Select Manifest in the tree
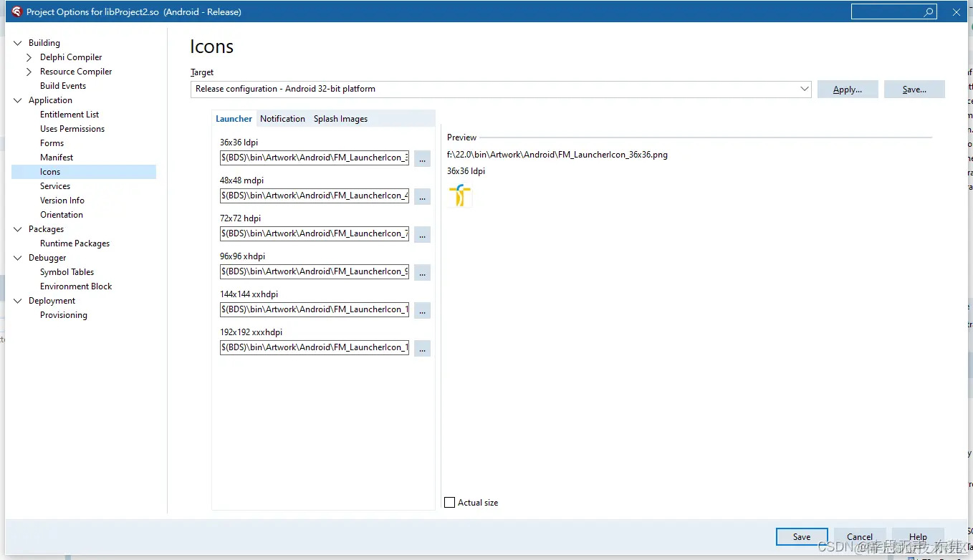Screen dimensions: 973x560 (57, 158)
